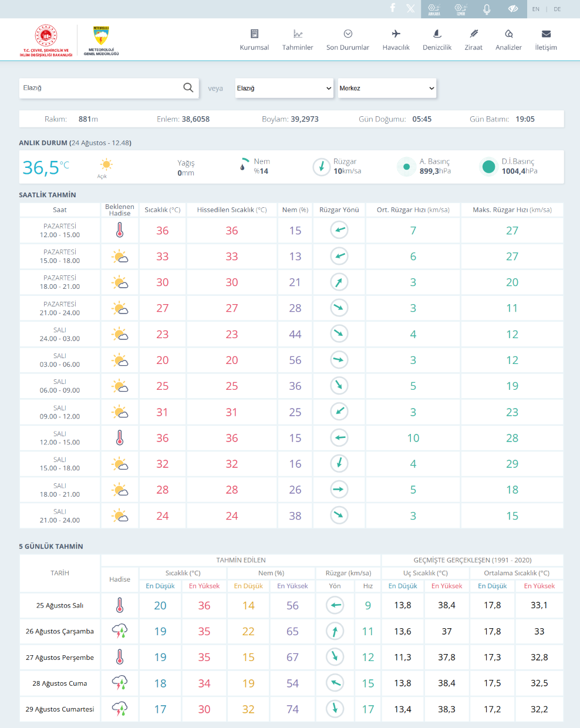Switch language to EN

536,9
